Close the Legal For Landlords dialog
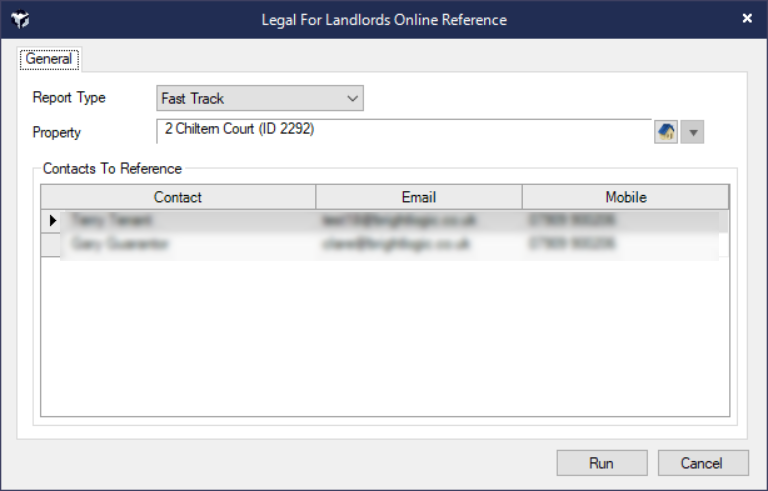 (x=747, y=19)
